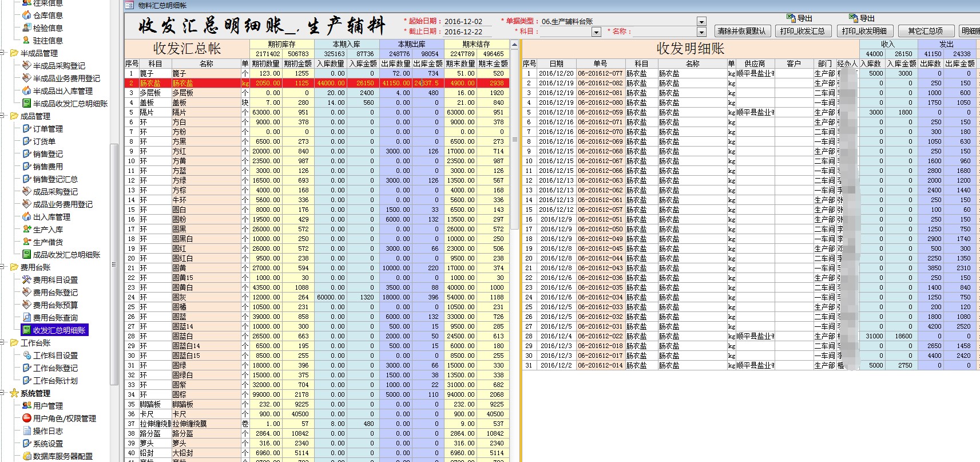The image size is (980, 462).
Task: Click the 经办人 column header
Action: click(847, 64)
